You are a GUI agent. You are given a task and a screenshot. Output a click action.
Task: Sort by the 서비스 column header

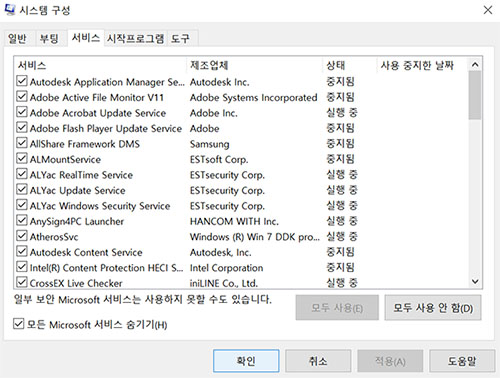pos(100,65)
